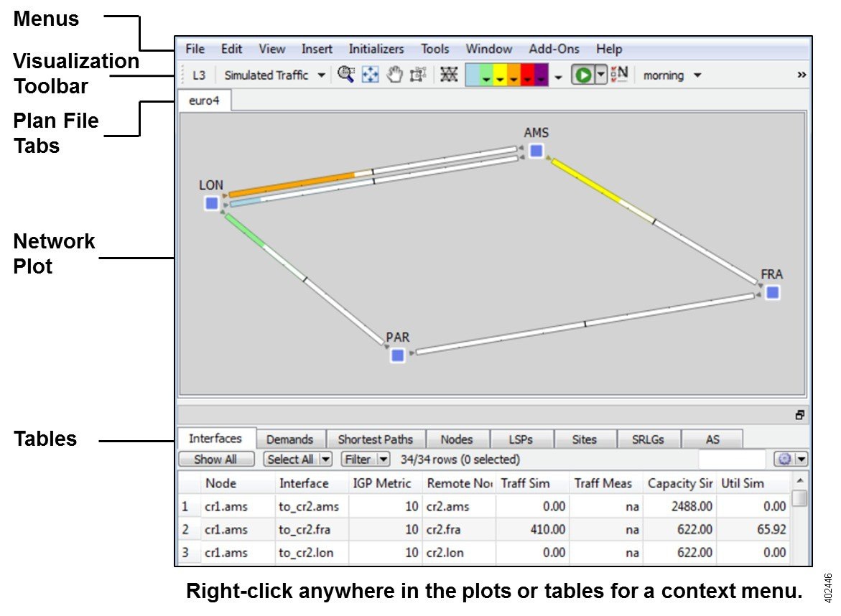Click the N checklist toolbar icon

click(620, 74)
